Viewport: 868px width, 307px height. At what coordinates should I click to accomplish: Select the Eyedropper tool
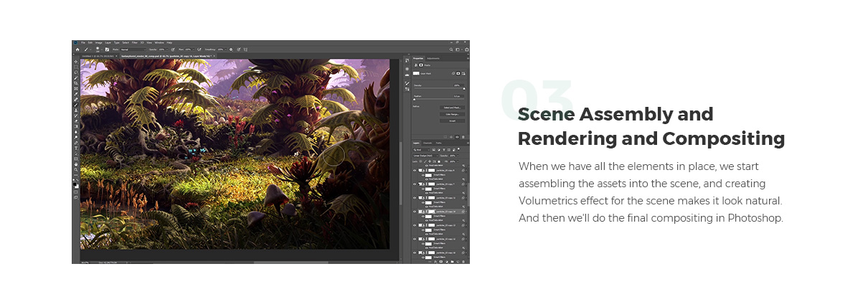(76, 94)
